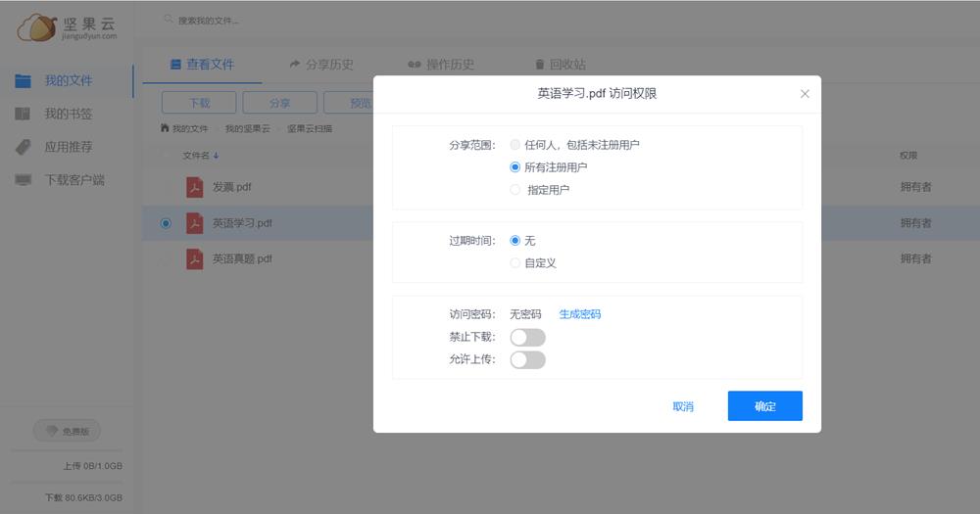Select 任何人，包括未注册用户 share scope

(x=515, y=145)
